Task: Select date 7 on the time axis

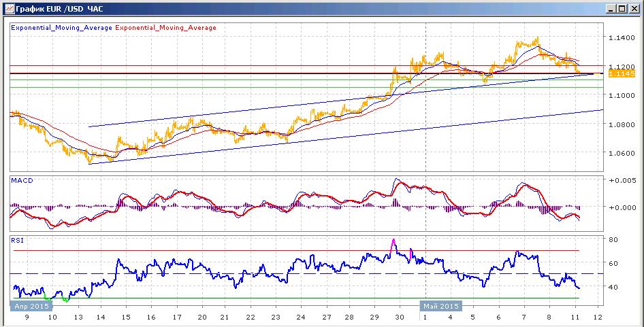Action: [524, 317]
